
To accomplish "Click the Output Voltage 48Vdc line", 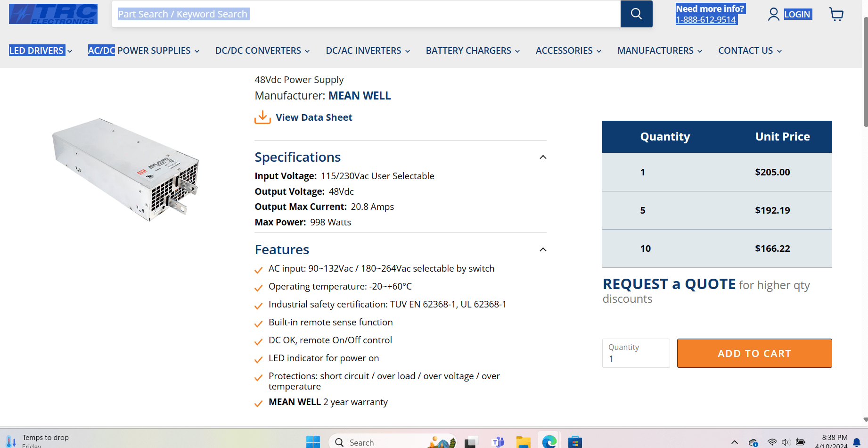I will [304, 191].
